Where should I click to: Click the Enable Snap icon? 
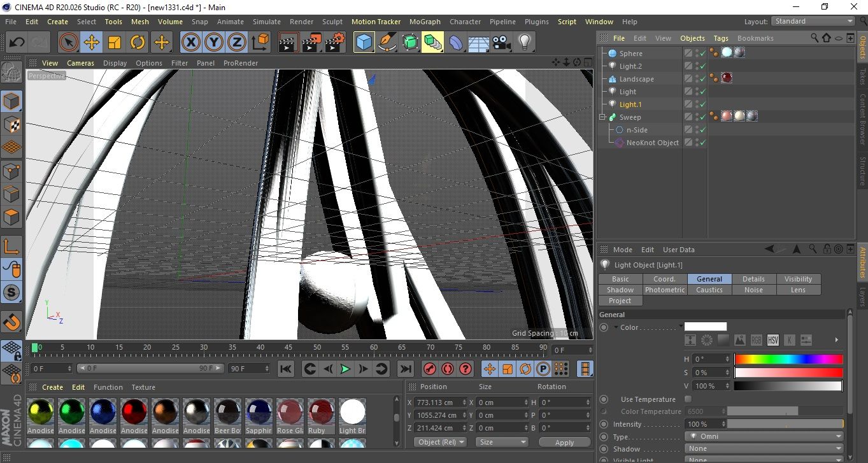(x=11, y=322)
